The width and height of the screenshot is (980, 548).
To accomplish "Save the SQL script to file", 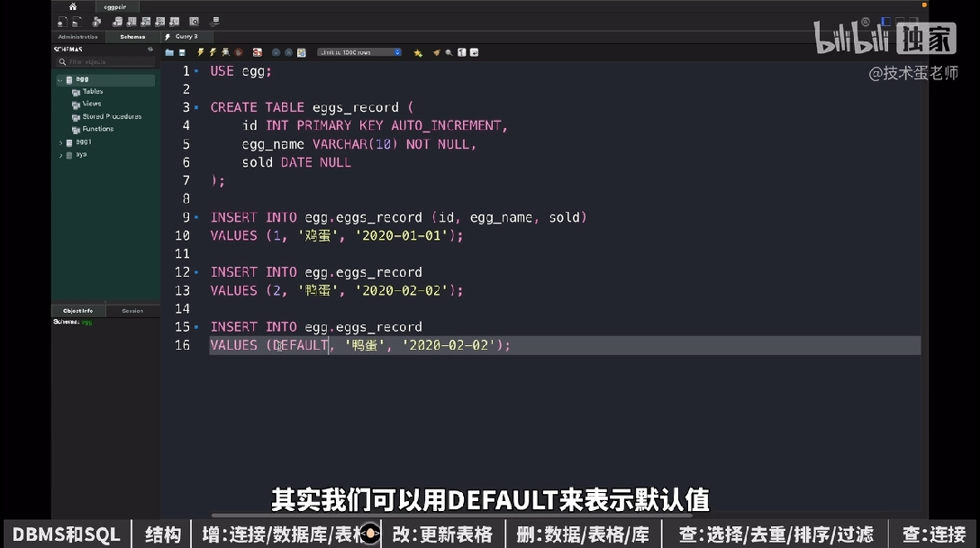I will click(182, 52).
